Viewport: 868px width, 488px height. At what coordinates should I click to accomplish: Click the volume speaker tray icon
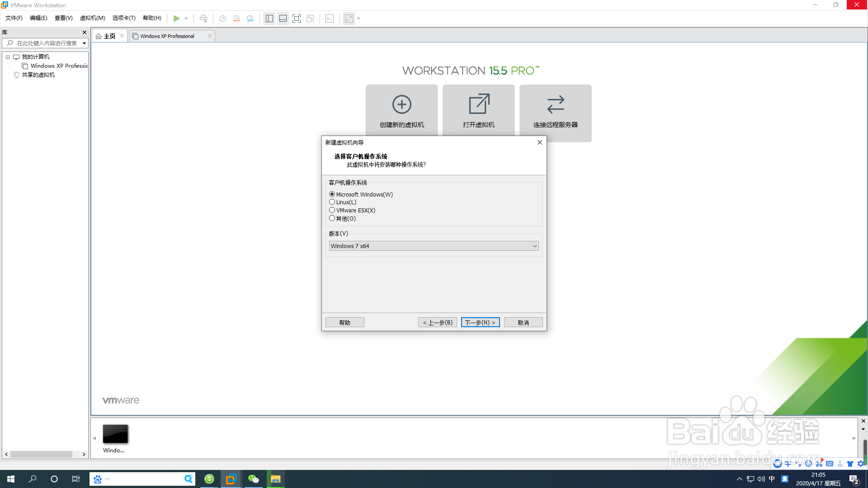[x=761, y=479]
